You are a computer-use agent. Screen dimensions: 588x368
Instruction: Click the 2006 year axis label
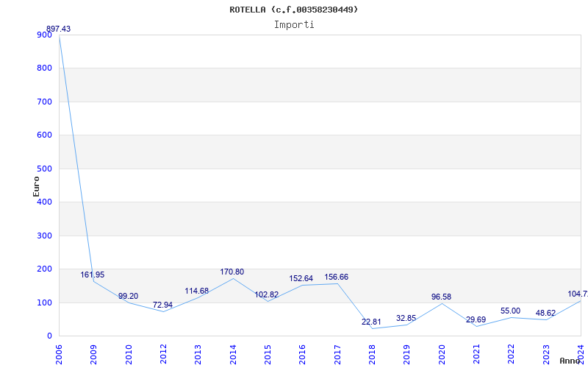click(x=59, y=354)
